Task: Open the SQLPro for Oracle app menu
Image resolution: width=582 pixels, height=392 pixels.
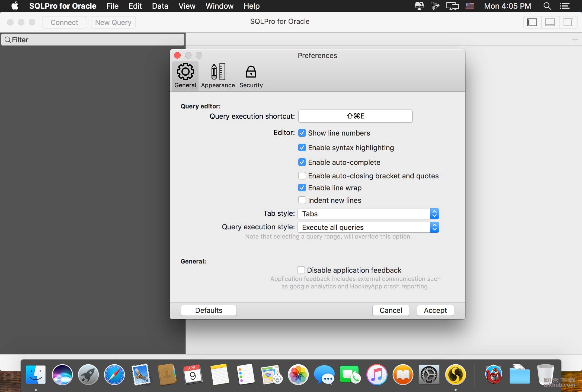Action: point(63,6)
